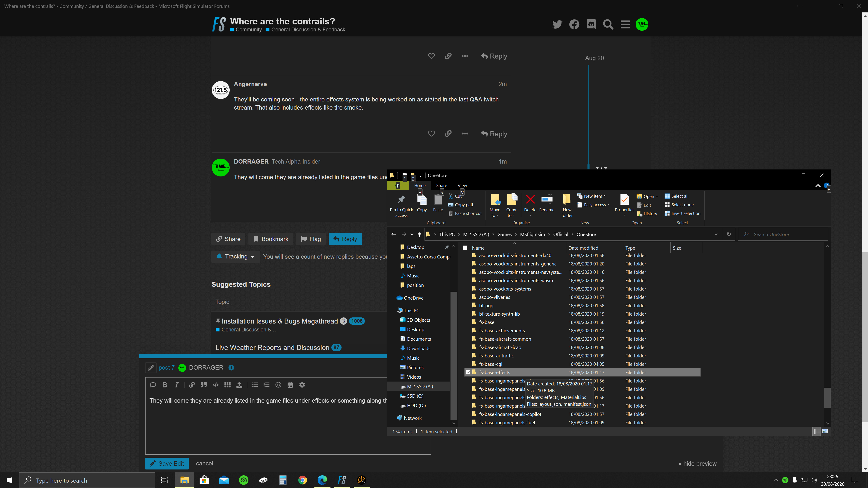Screen dimensions: 868x488
Task: Click Select all in the ribbon
Action: pyautogui.click(x=677, y=196)
